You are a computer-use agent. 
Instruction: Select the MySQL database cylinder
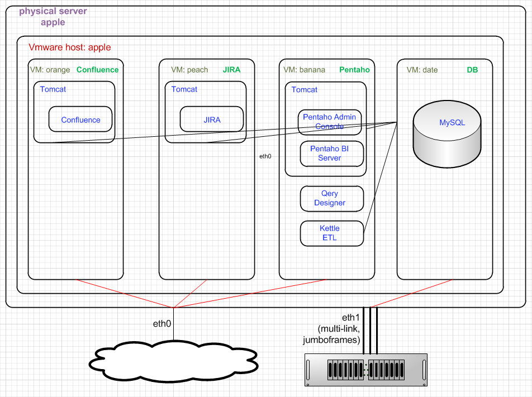point(447,134)
